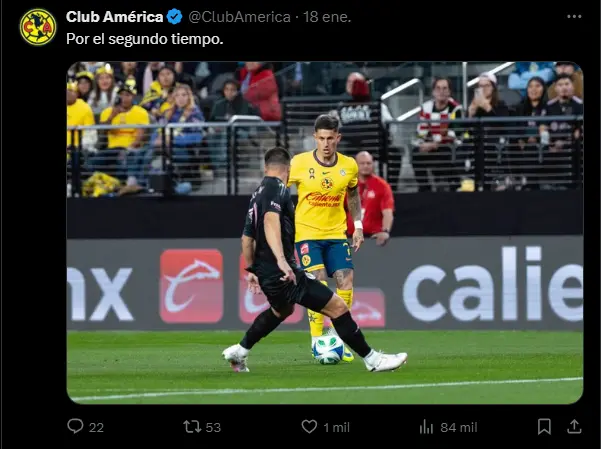Click the retweet arrows icon
The height and width of the screenshot is (449, 601).
tap(191, 426)
